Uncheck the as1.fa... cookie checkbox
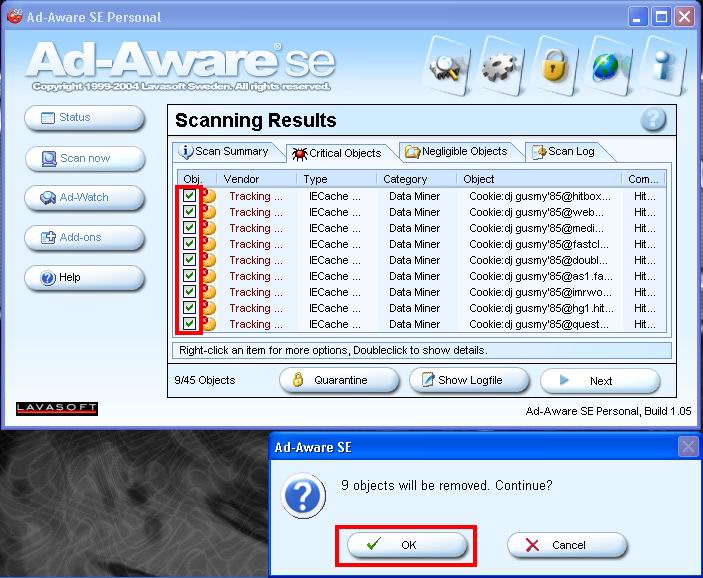The width and height of the screenshot is (703, 578). 189,275
